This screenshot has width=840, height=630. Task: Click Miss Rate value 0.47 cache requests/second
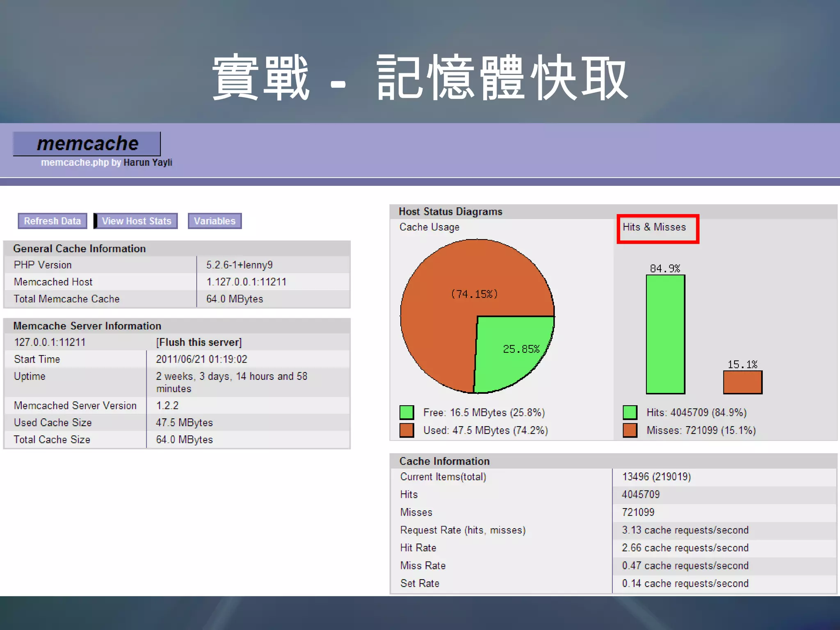coord(685,566)
